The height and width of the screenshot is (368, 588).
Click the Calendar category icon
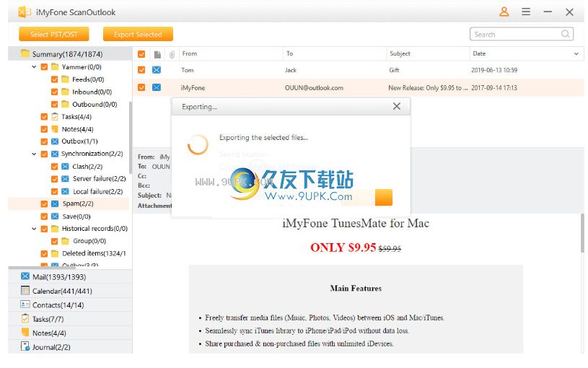[25, 290]
